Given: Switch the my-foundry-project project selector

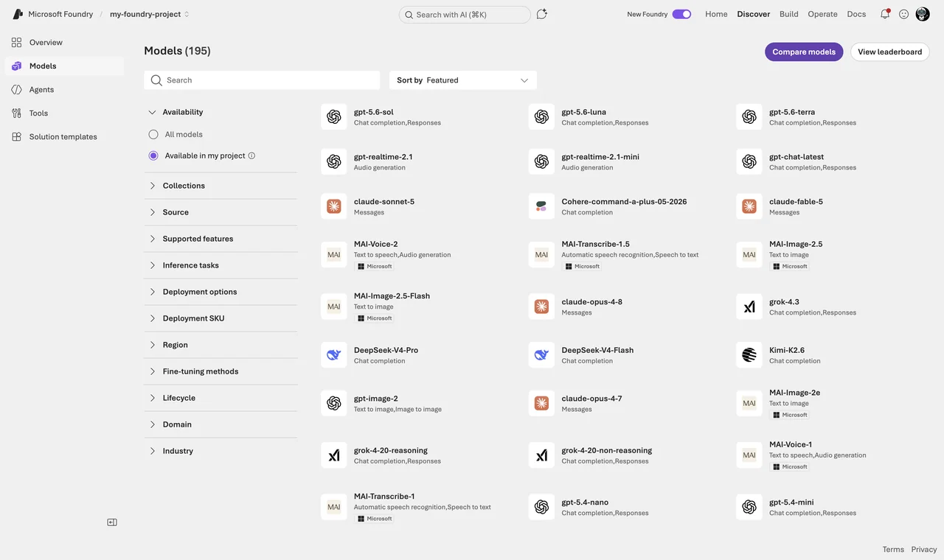Looking at the screenshot, I should 150,14.
